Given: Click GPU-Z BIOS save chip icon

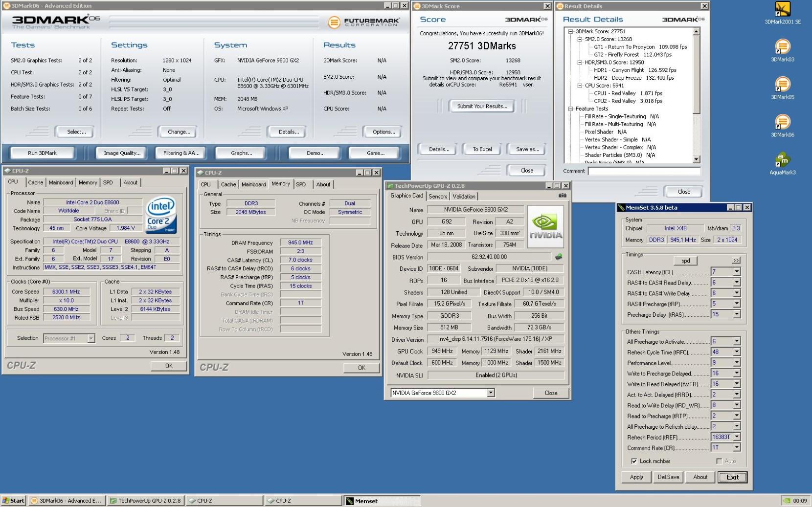Looking at the screenshot, I should point(559,257).
